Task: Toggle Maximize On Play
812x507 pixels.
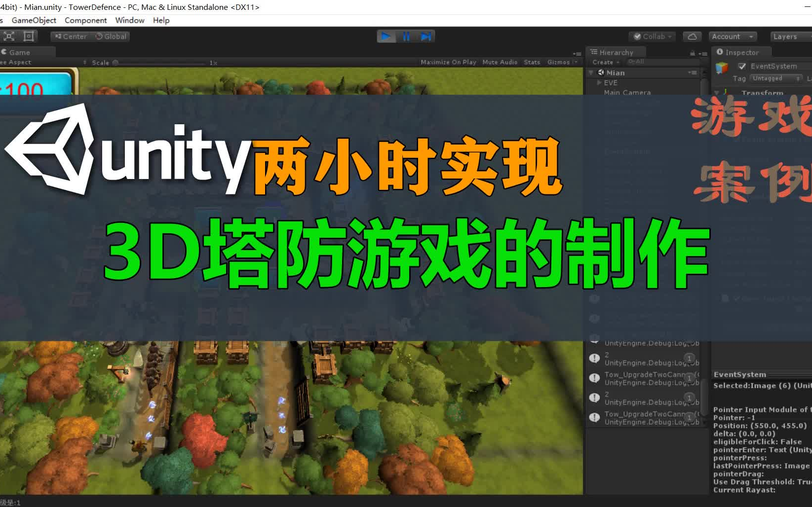Action: point(448,62)
